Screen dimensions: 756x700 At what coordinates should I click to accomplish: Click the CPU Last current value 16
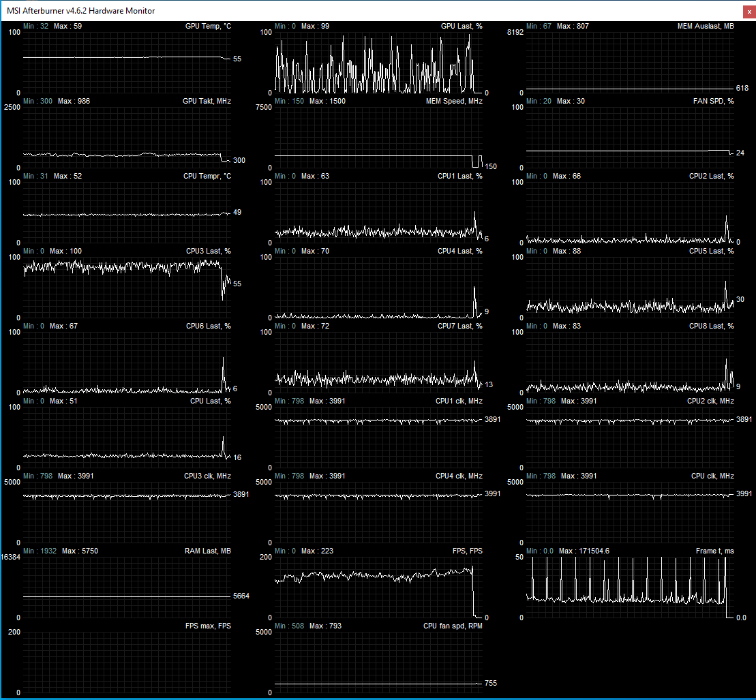pyautogui.click(x=237, y=457)
